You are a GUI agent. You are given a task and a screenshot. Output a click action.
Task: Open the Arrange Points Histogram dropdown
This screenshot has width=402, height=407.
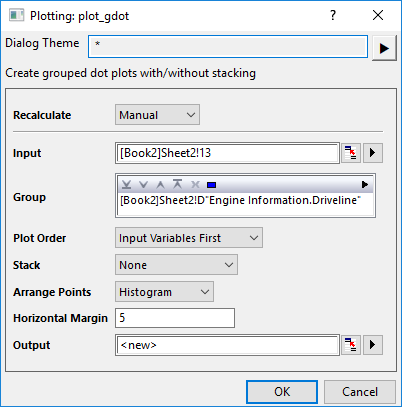(164, 292)
